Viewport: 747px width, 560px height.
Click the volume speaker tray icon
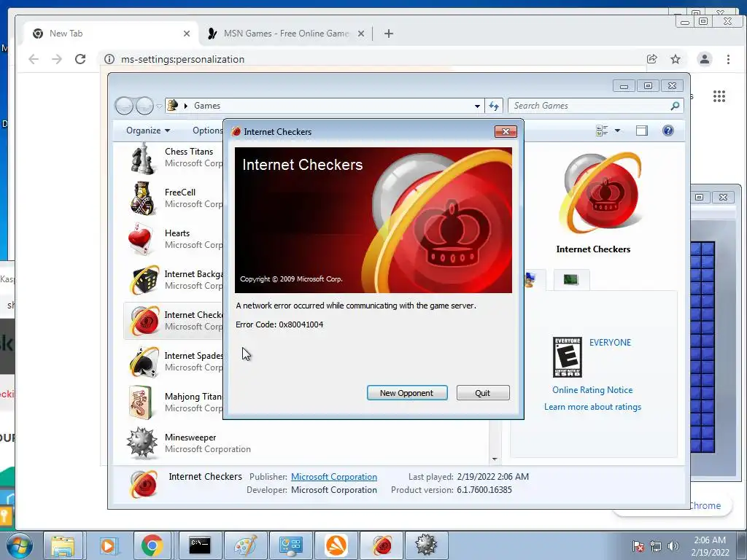[673, 546]
